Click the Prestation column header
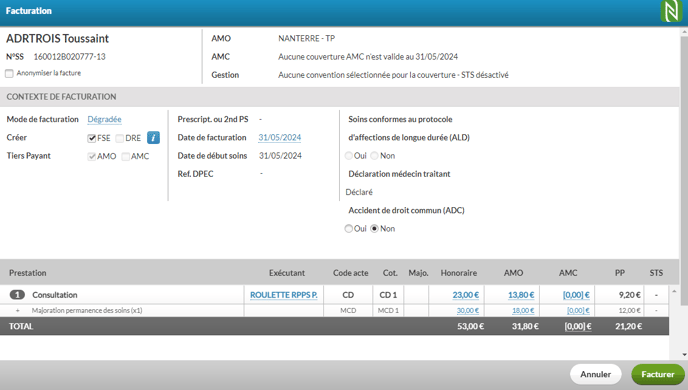This screenshot has height=390, width=688. coord(28,273)
